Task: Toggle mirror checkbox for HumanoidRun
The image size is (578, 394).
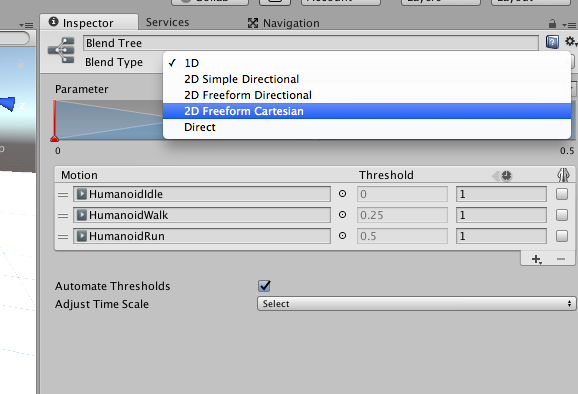Action: point(562,236)
